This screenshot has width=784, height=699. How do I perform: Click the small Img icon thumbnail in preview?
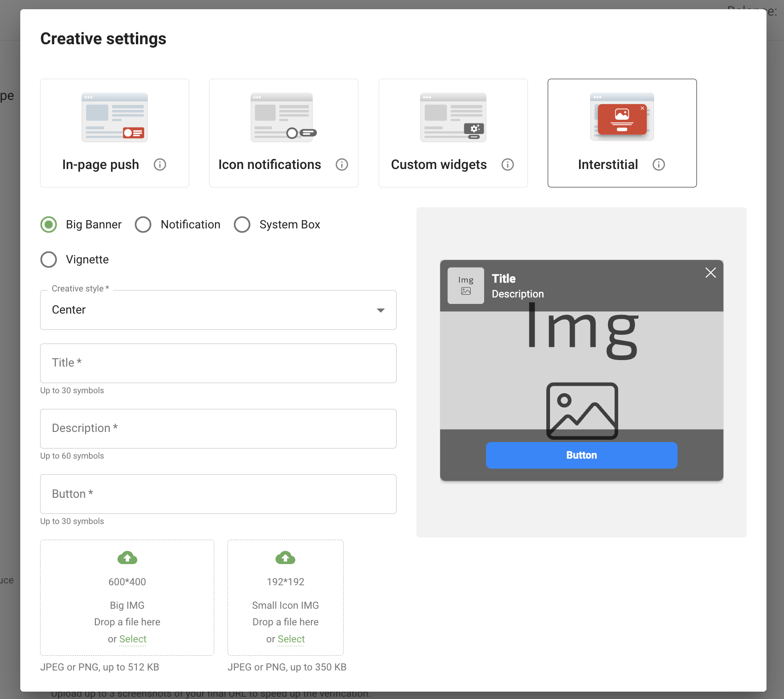click(x=466, y=285)
